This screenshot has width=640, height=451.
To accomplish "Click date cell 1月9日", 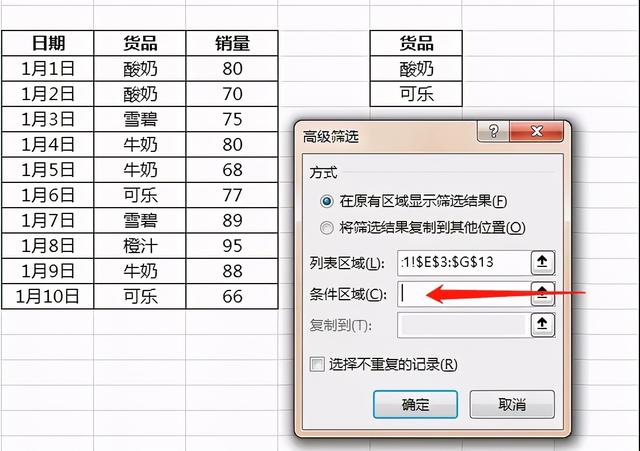I will point(48,271).
